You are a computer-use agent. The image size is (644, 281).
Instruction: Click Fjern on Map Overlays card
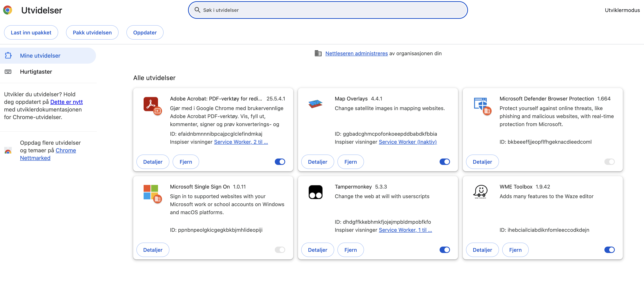tap(350, 162)
